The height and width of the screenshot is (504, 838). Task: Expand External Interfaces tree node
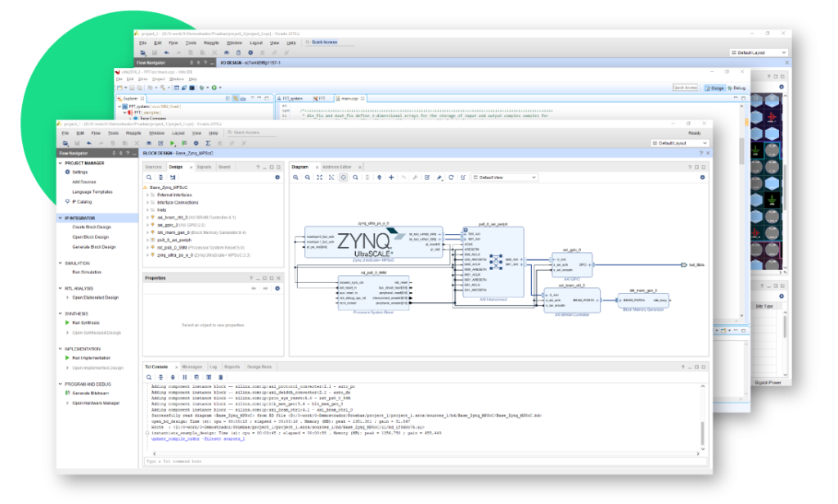pyautogui.click(x=147, y=195)
